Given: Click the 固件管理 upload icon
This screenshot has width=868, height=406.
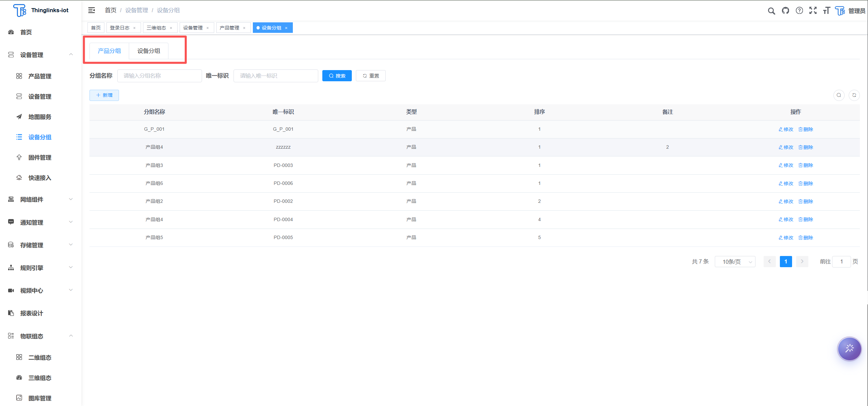Looking at the screenshot, I should [19, 157].
